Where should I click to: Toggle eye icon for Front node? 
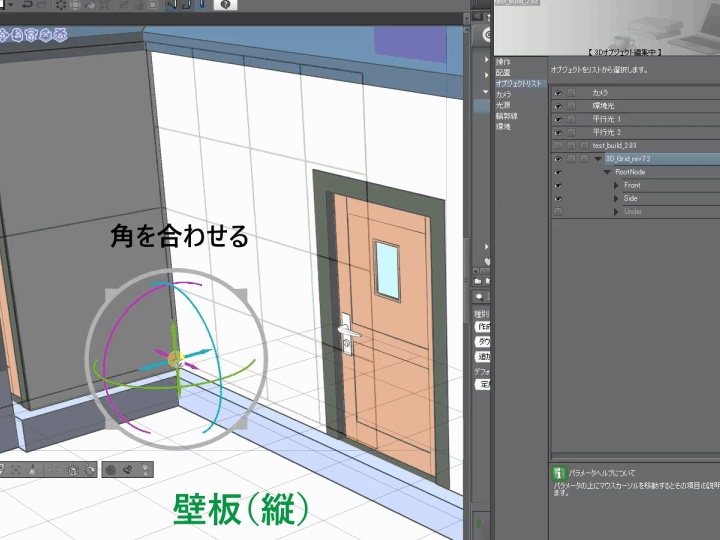[558, 186]
